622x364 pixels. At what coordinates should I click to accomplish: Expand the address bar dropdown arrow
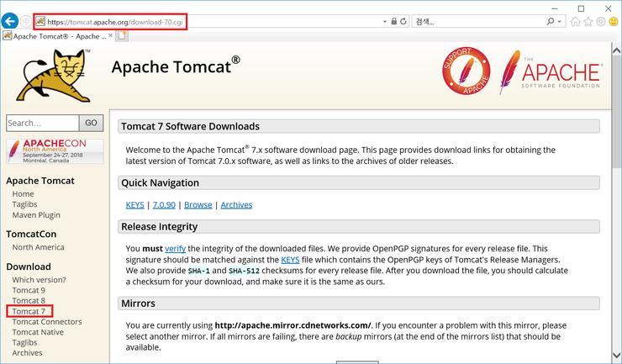(x=383, y=21)
